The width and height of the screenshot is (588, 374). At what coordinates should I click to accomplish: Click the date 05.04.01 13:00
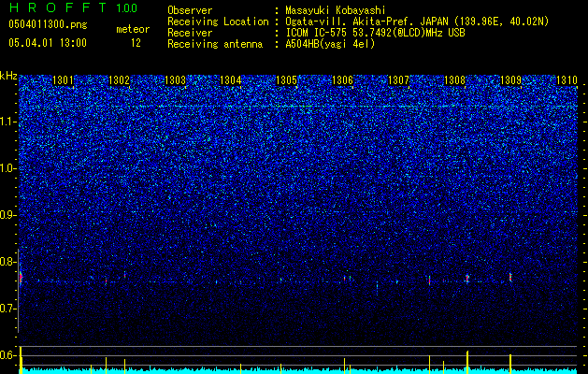point(48,43)
